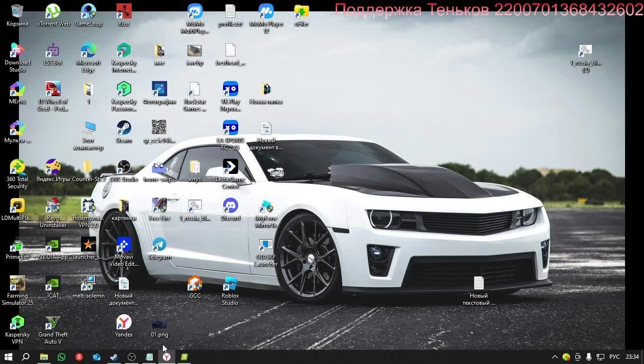Select the VK Play Игровой центр shortcut
This screenshot has height=364, width=644.
tap(230, 97)
